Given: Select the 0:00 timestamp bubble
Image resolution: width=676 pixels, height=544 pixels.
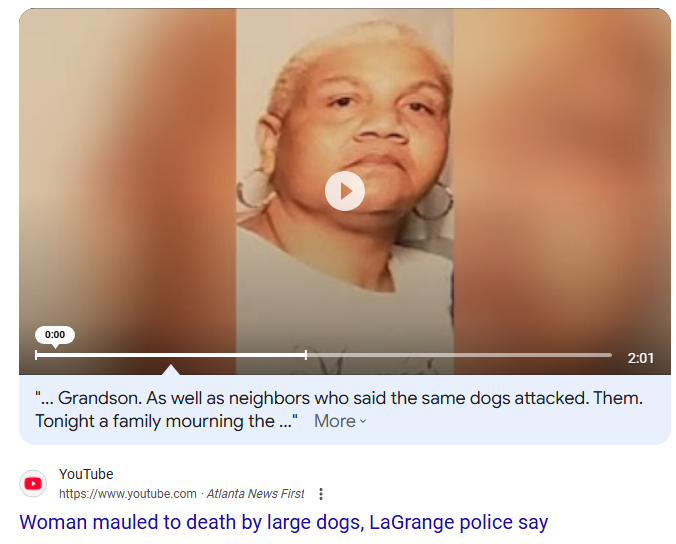Looking at the screenshot, I should (55, 335).
